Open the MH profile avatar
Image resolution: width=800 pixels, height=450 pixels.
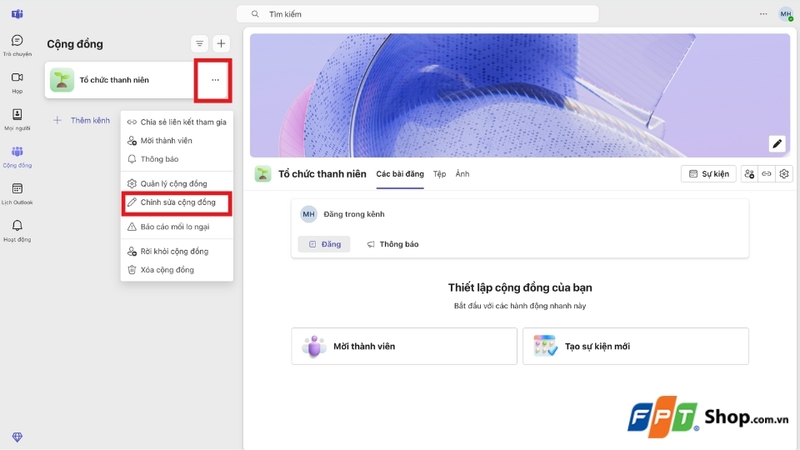(786, 14)
